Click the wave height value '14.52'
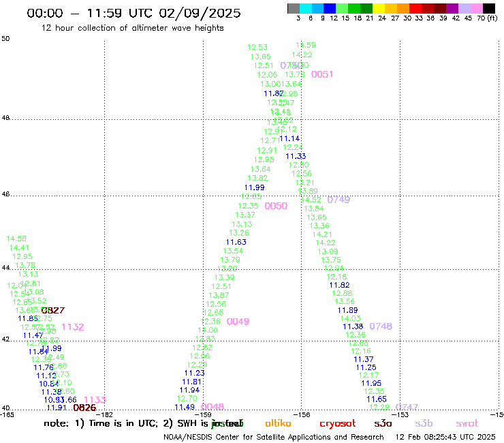 click(x=311, y=200)
